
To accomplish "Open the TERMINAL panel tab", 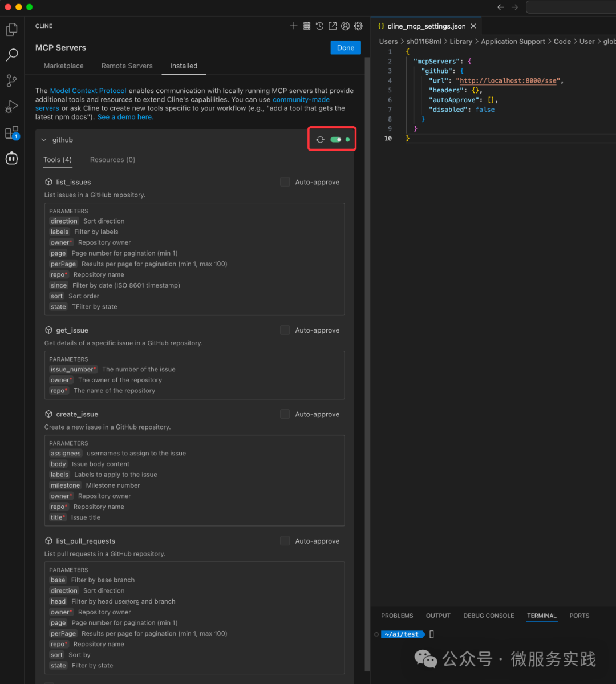I will click(x=542, y=616).
